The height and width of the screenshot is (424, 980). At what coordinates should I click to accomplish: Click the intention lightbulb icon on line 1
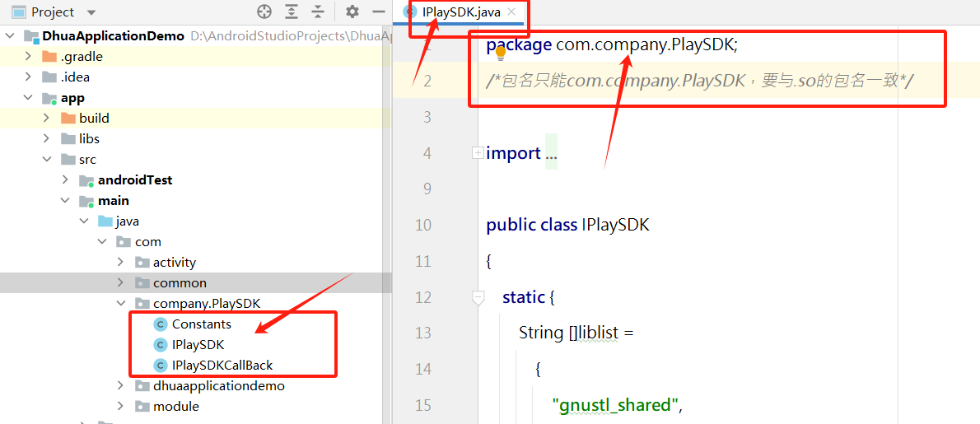tap(500, 54)
